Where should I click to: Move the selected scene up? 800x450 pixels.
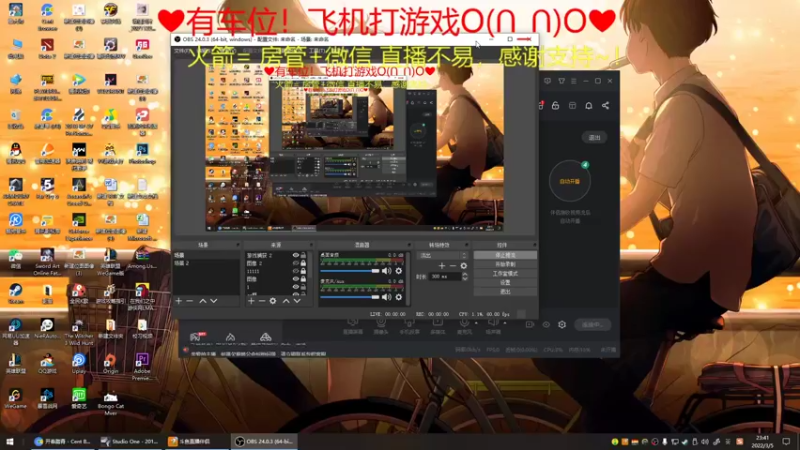point(203,301)
